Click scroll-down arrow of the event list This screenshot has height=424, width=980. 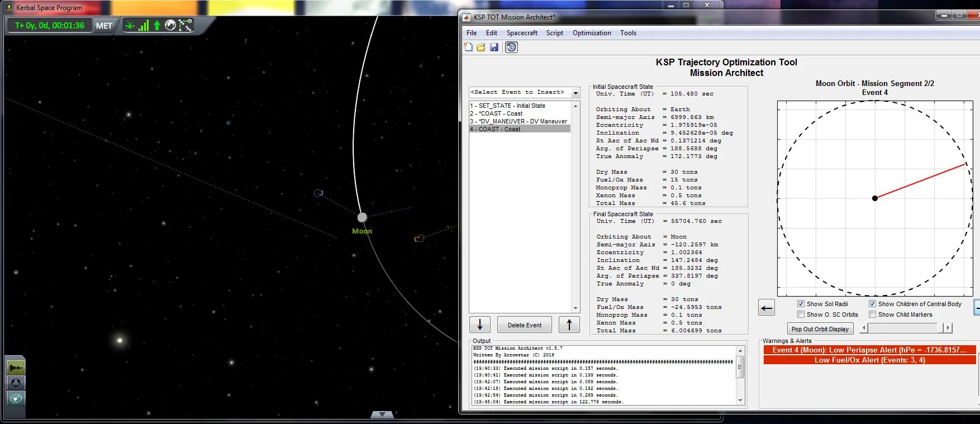575,308
